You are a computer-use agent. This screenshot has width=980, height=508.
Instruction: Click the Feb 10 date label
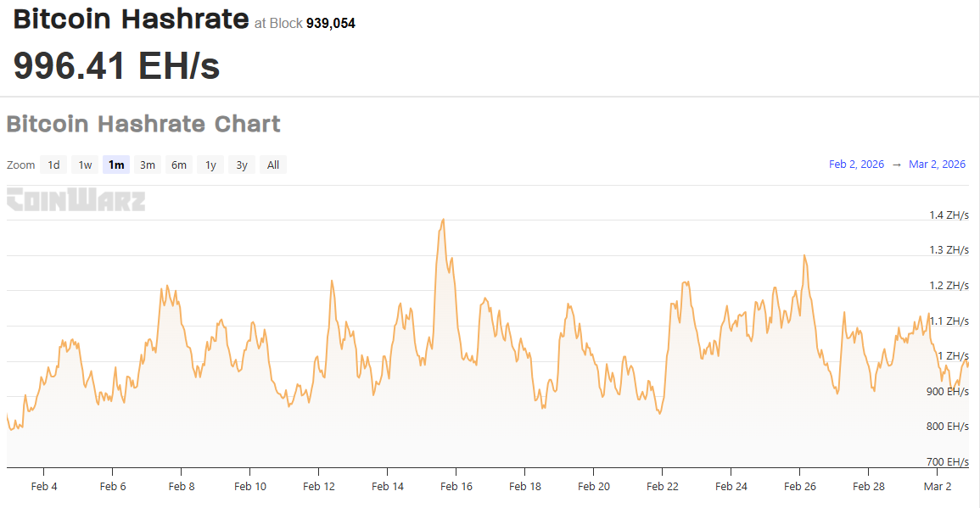pyautogui.click(x=250, y=487)
